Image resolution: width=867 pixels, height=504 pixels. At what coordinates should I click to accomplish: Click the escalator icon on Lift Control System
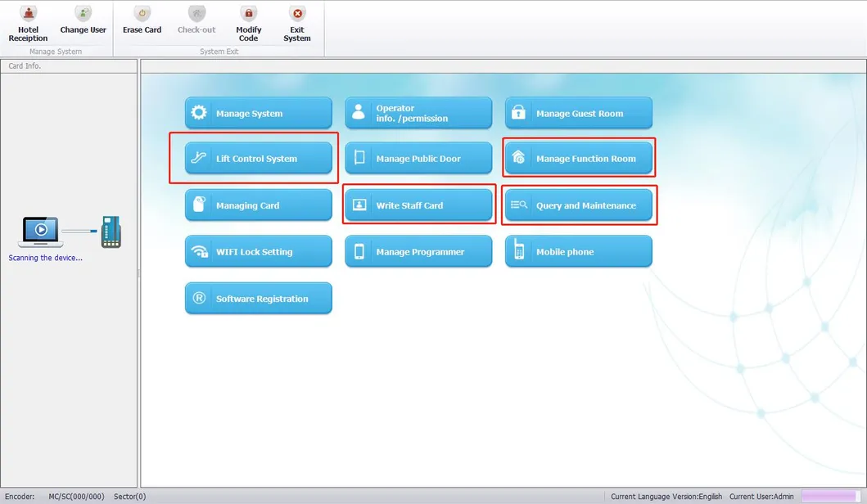[x=199, y=159]
